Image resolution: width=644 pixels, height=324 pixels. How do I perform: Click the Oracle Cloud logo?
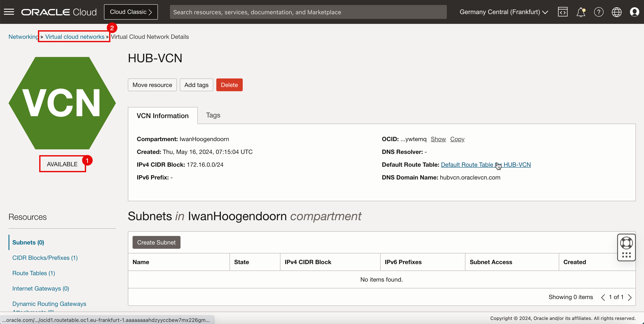[x=59, y=12]
